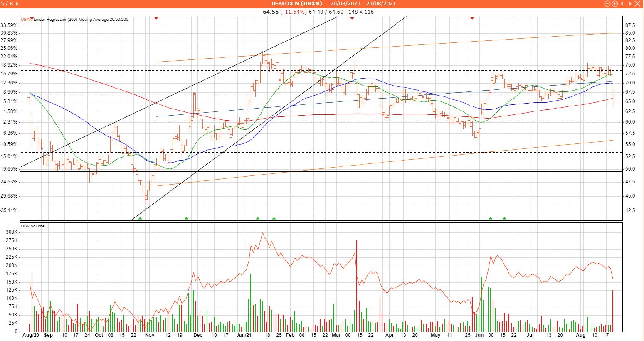Click the 42.5 price axis label
Image resolution: width=644 pixels, height=341 pixels.
(x=630, y=210)
